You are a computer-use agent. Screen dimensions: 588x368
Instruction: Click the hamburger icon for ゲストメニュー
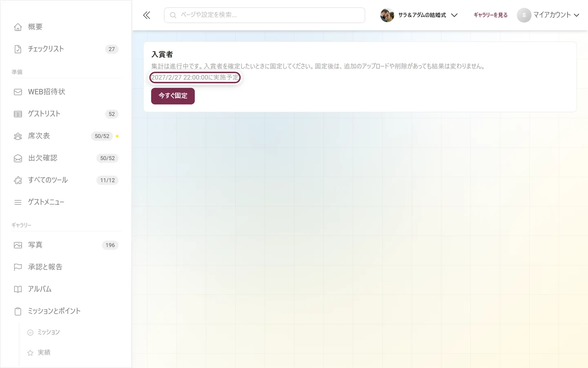18,202
